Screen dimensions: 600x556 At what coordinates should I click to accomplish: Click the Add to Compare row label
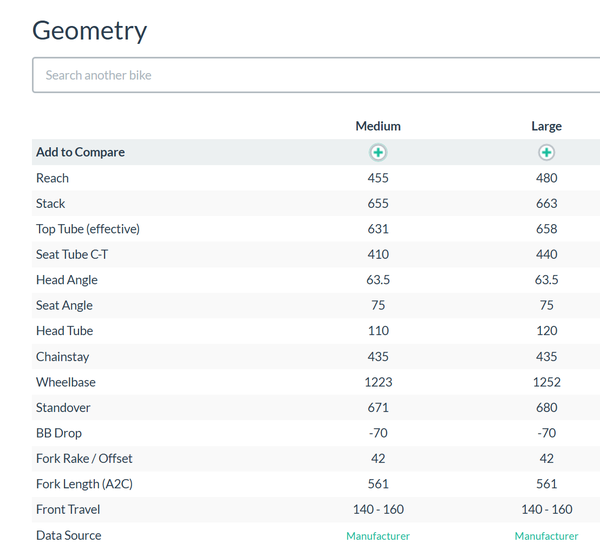tap(80, 152)
